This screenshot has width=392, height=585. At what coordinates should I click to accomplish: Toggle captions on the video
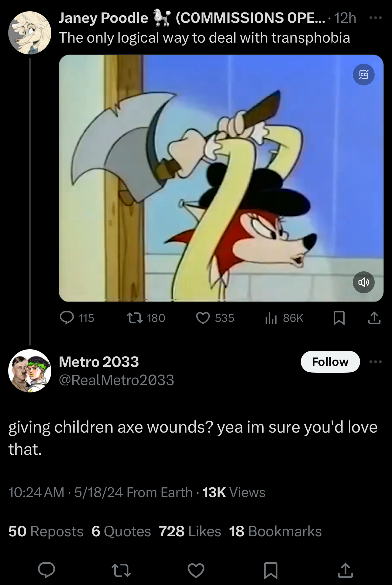click(x=363, y=75)
